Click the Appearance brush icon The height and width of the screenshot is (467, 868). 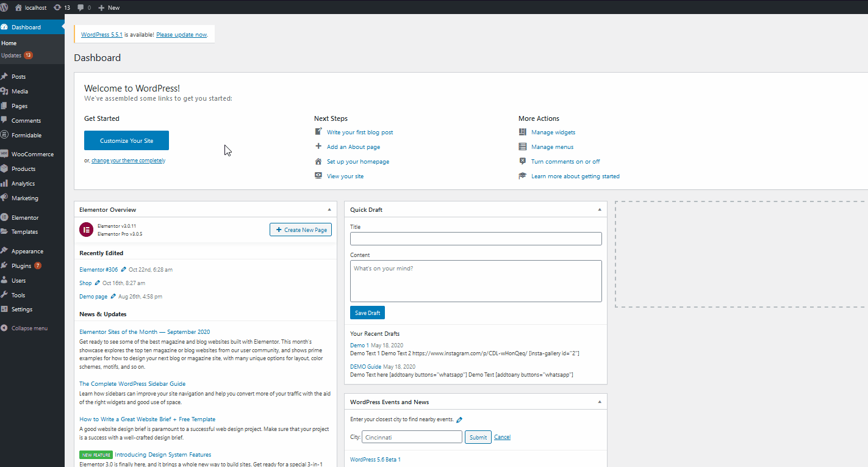4,251
